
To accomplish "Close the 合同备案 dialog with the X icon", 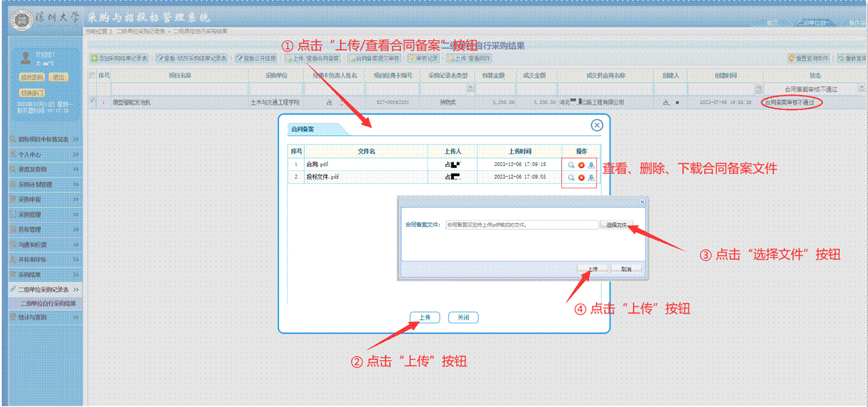I will click(x=597, y=126).
